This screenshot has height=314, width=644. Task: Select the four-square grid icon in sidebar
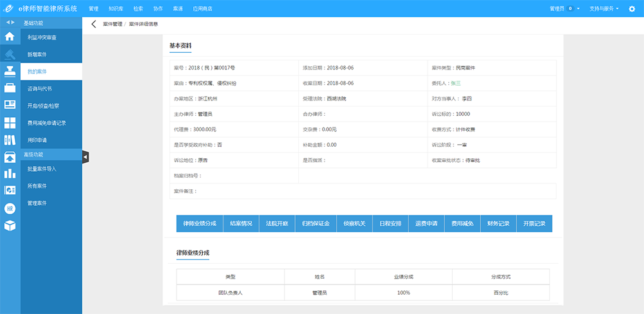(10, 122)
